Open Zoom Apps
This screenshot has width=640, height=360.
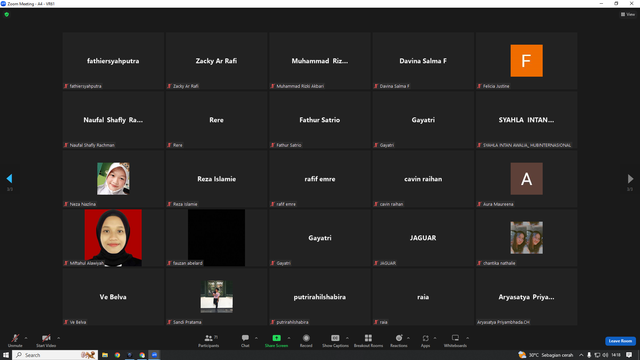point(425,340)
